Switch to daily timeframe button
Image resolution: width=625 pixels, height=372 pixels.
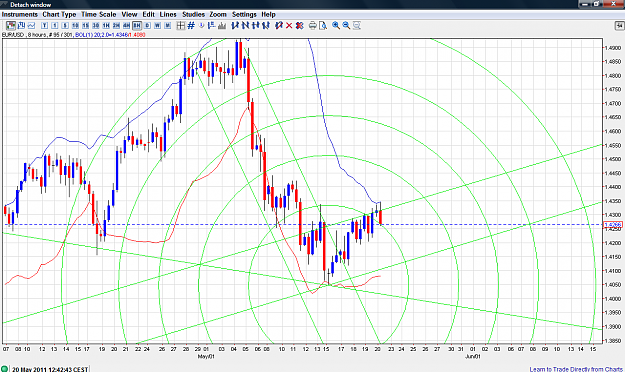pyautogui.click(x=147, y=26)
